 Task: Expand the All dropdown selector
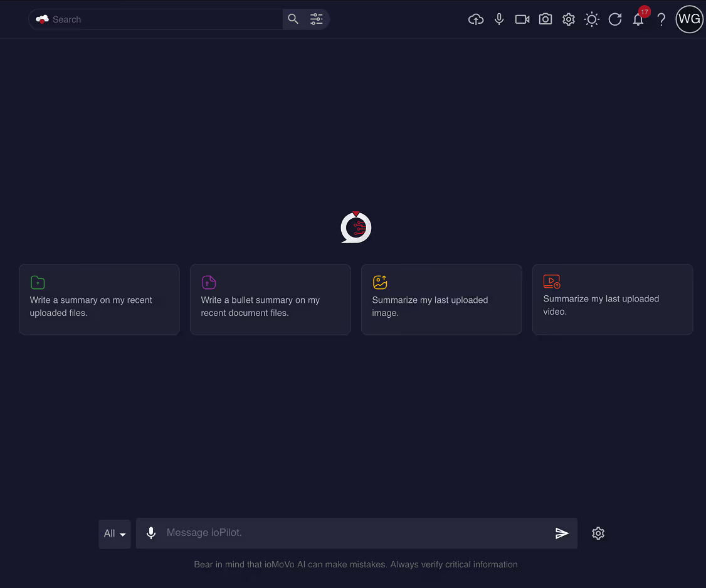115,534
